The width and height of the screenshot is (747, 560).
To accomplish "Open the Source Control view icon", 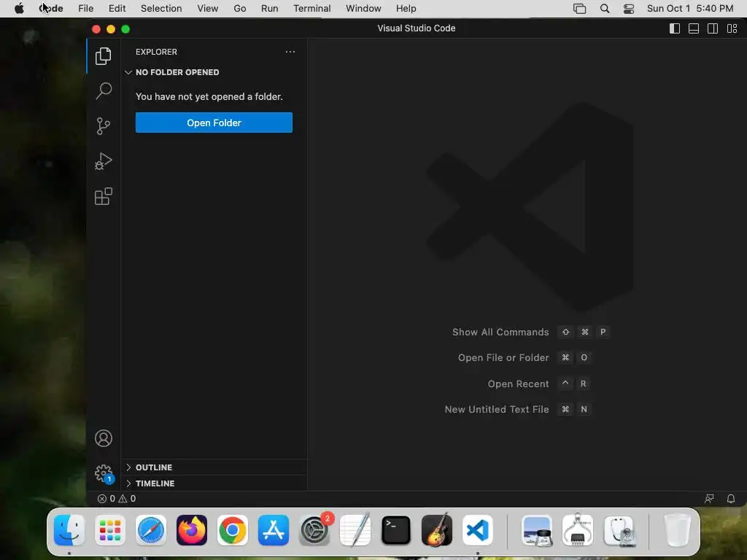I will [x=104, y=126].
